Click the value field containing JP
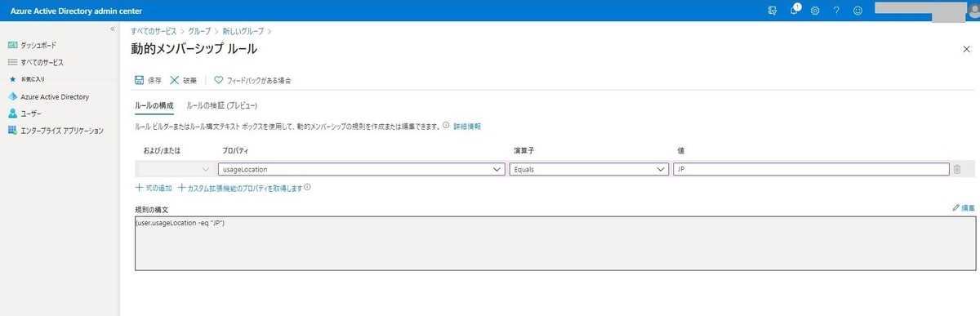 click(811, 169)
